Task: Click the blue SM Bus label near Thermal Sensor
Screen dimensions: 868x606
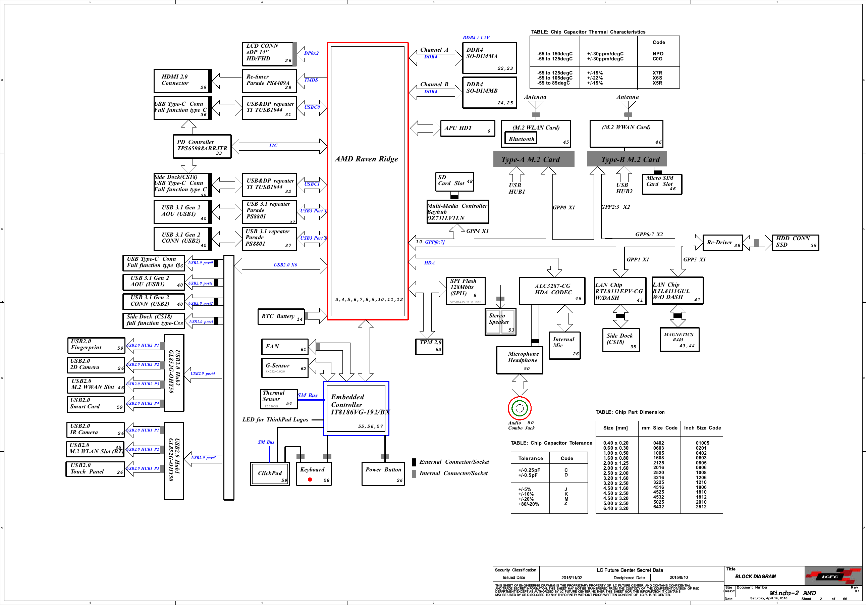Action: click(308, 396)
